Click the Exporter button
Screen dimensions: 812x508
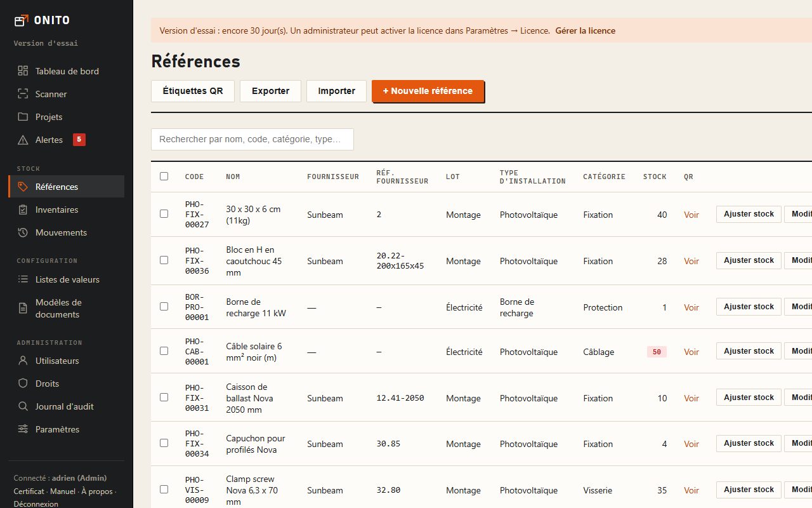270,91
